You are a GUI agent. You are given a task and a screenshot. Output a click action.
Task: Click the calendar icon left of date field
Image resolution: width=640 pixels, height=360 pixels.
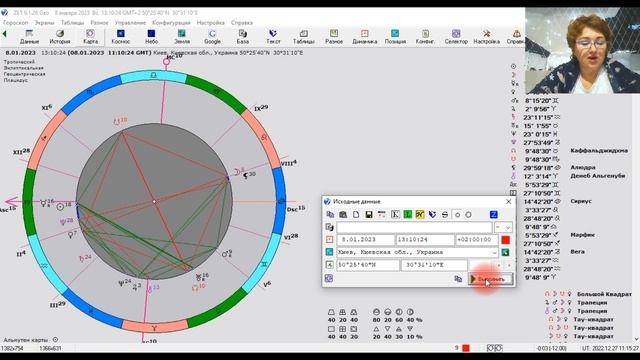329,240
